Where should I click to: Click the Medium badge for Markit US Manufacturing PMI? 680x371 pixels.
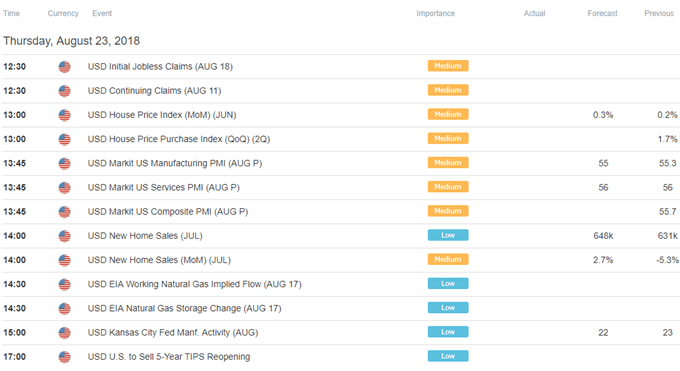(x=448, y=163)
